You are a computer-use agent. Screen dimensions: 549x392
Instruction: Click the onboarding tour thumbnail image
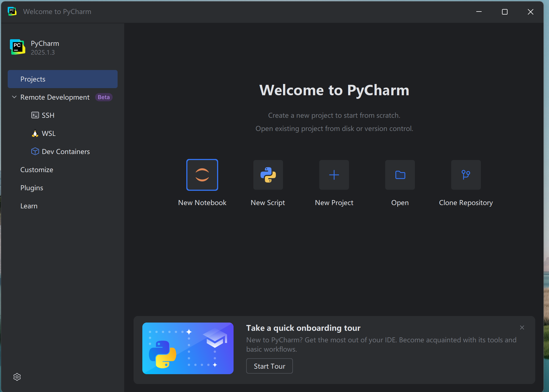click(188, 348)
